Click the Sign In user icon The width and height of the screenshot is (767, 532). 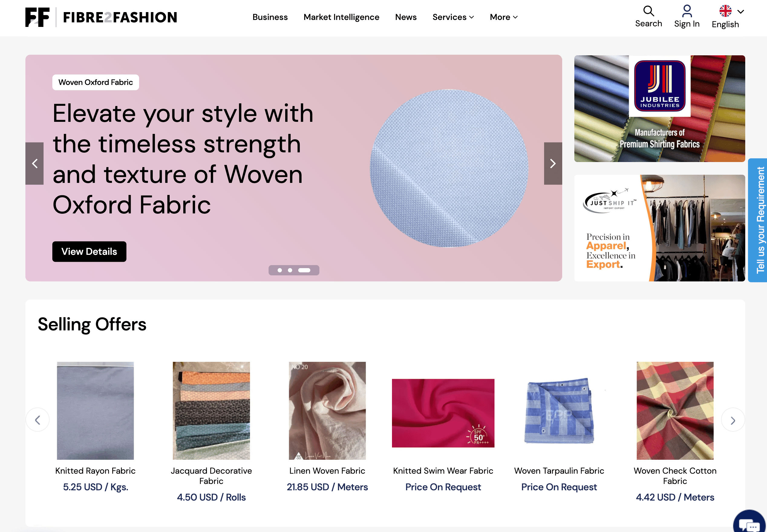687,11
